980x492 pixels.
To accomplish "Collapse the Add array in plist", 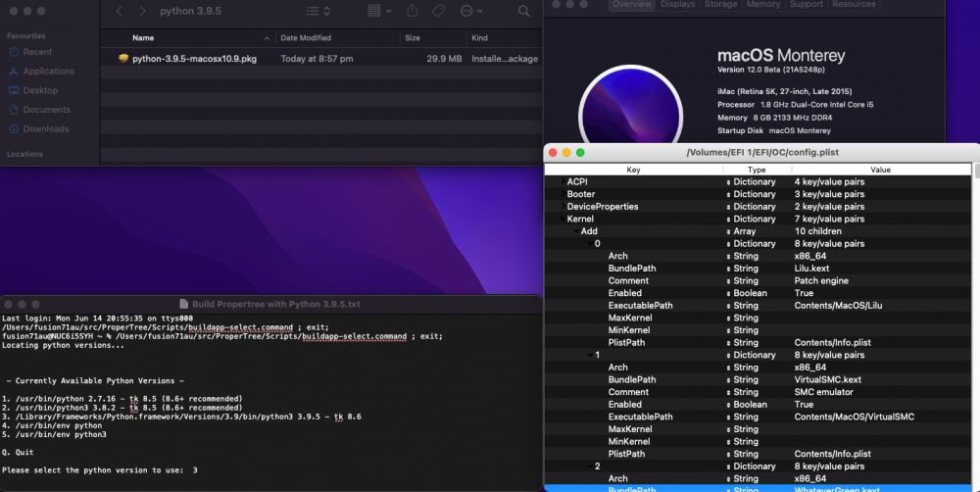I will point(576,231).
